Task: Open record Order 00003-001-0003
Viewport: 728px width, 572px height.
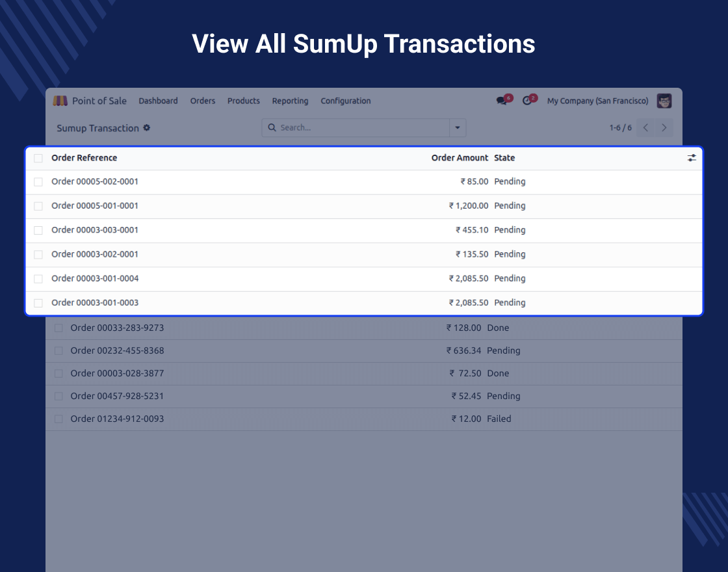Action: point(95,302)
